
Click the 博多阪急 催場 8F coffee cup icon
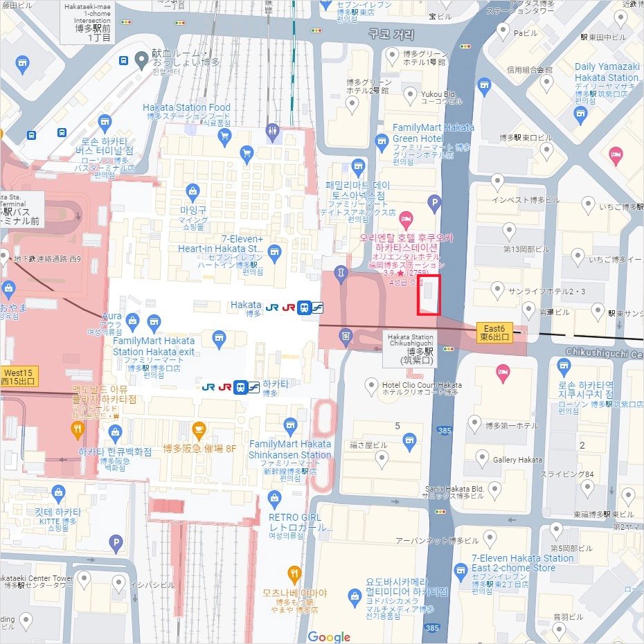click(199, 430)
